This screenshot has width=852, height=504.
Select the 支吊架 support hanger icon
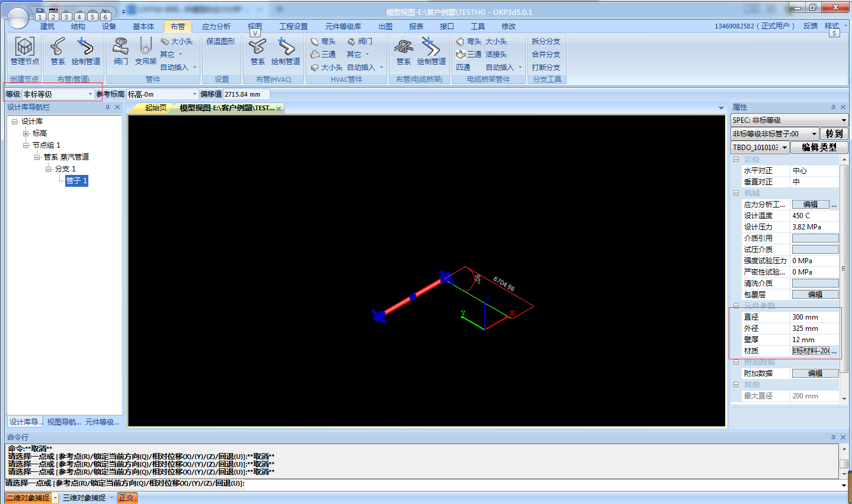pyautogui.click(x=145, y=46)
